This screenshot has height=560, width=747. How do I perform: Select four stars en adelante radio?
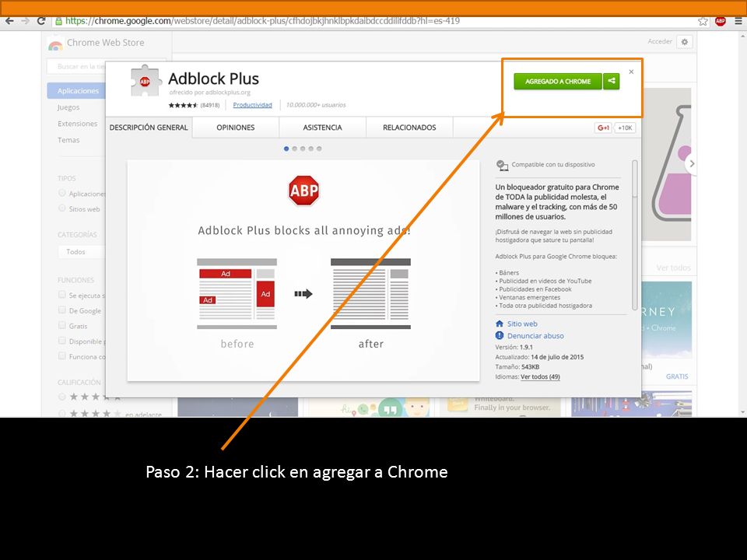point(62,413)
